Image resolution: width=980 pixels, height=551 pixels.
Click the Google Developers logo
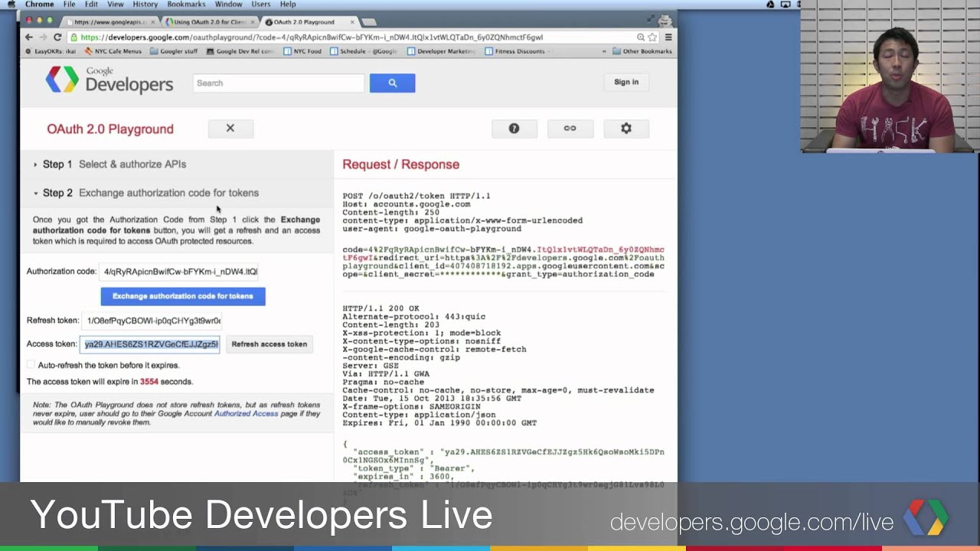point(109,80)
